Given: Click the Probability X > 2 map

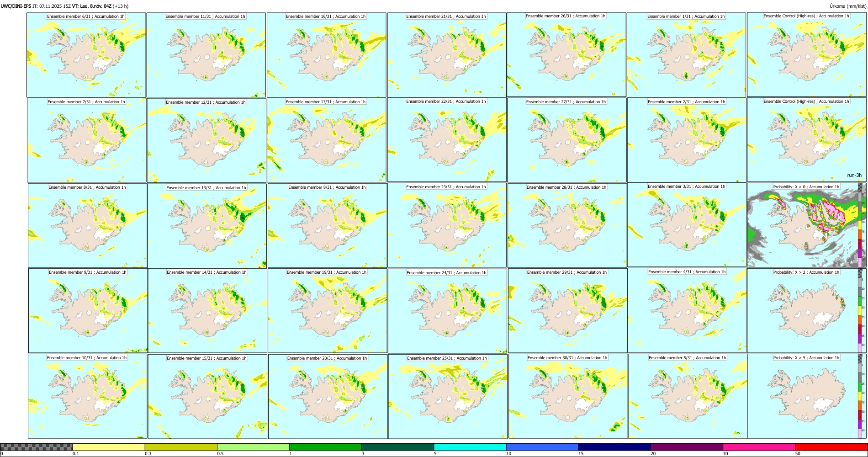Looking at the screenshot, I should click(807, 311).
